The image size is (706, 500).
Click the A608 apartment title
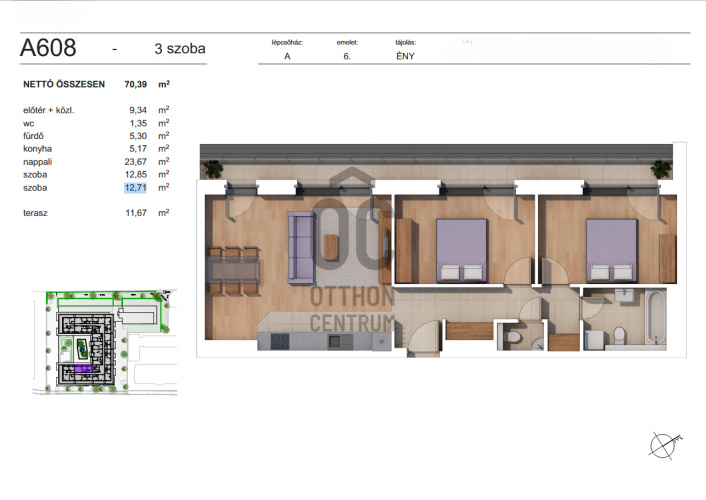[48, 47]
